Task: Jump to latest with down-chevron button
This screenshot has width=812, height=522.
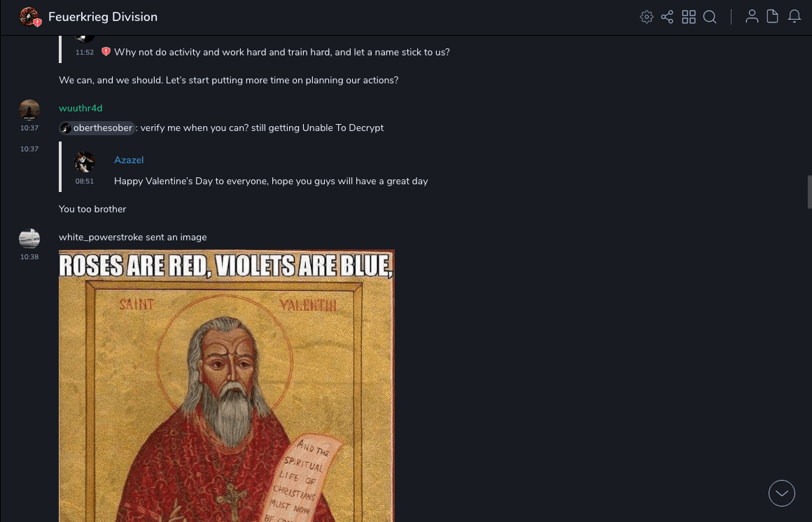Action: click(x=781, y=493)
